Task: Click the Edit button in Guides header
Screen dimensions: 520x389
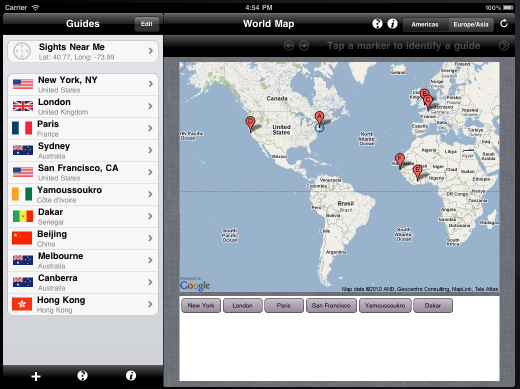Action: [x=147, y=24]
